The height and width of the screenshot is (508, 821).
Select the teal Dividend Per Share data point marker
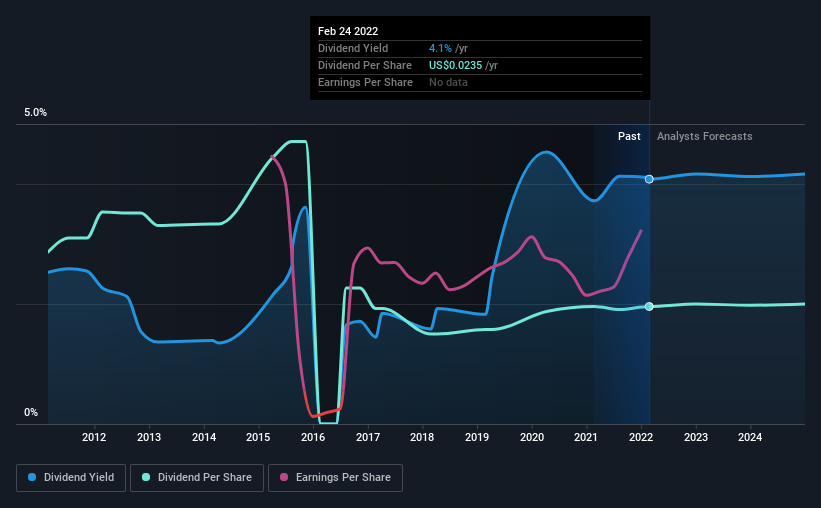click(649, 306)
